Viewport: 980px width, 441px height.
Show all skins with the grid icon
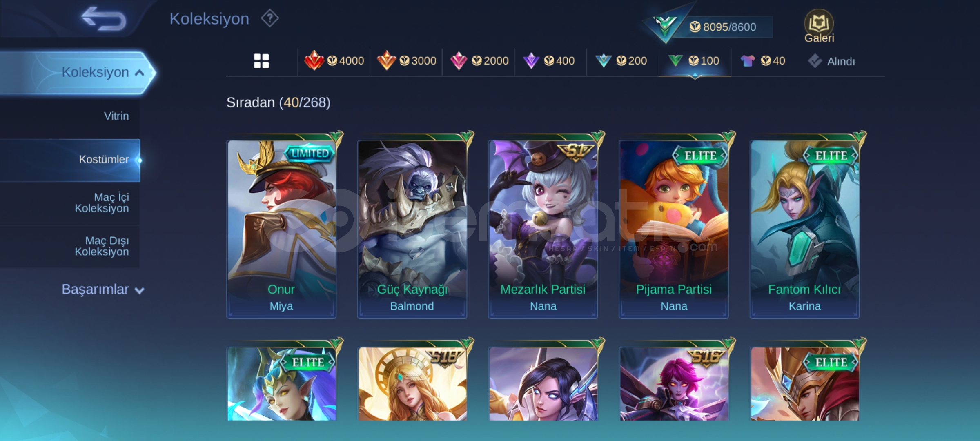[261, 61]
